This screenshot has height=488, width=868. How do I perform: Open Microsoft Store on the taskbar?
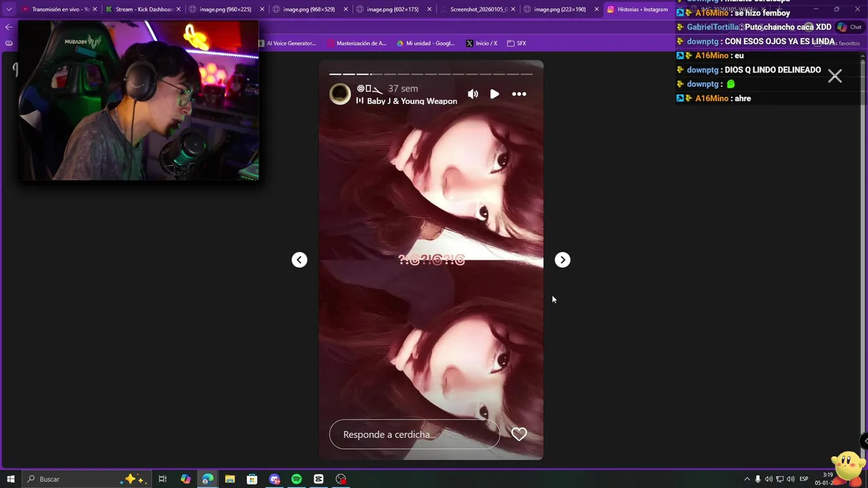(252, 479)
